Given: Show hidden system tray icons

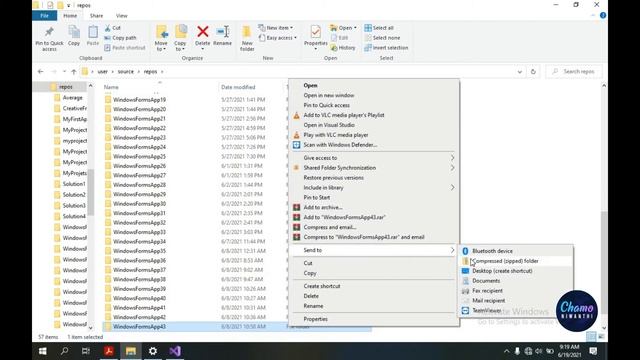Looking at the screenshot, I should 507,351.
